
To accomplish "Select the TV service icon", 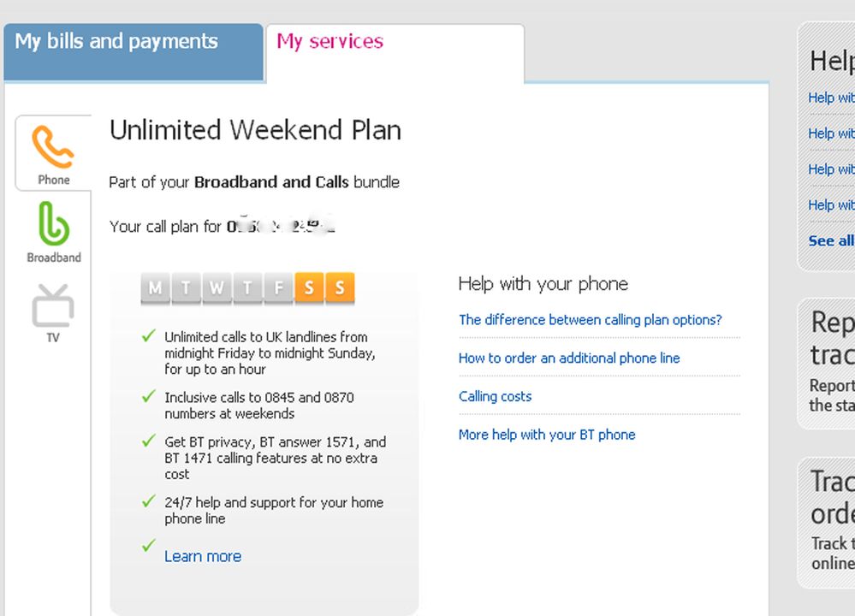I will (x=52, y=310).
